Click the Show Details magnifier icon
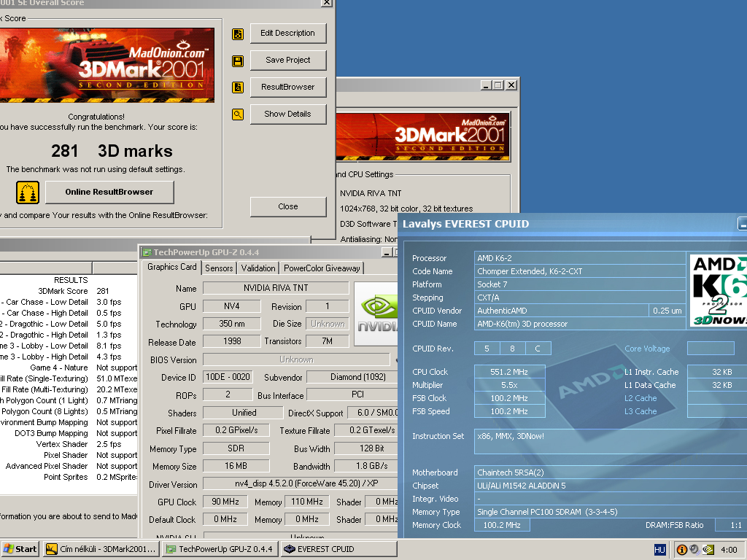Image resolution: width=747 pixels, height=560 pixels. [x=238, y=114]
